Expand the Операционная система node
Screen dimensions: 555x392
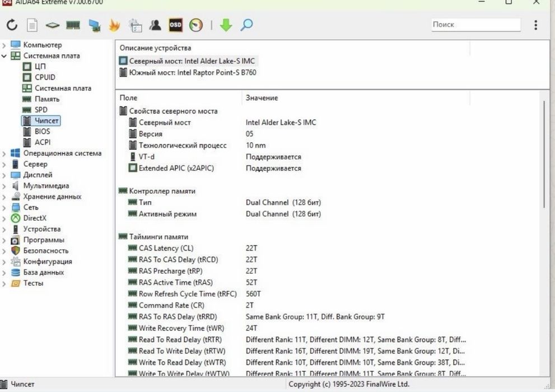pyautogui.click(x=4, y=153)
